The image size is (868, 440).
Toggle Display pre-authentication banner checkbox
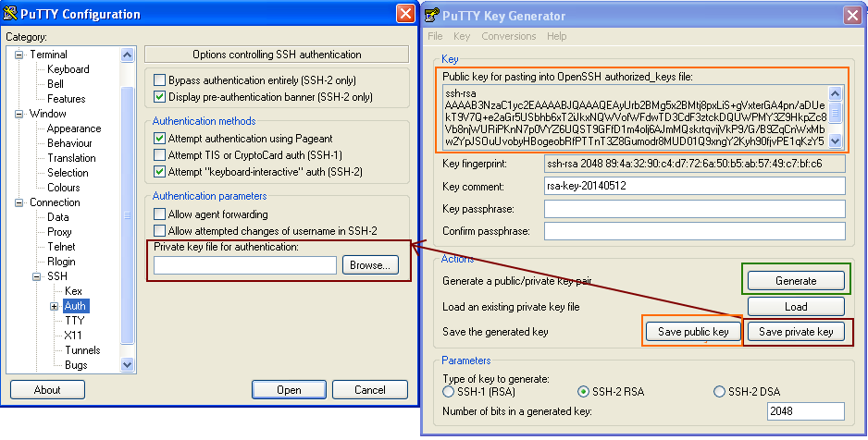(159, 97)
